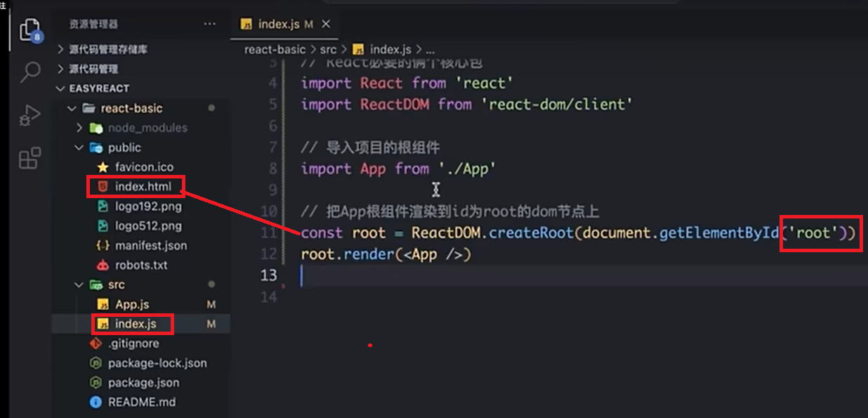Open favicon.ico in the file tree

click(x=144, y=167)
